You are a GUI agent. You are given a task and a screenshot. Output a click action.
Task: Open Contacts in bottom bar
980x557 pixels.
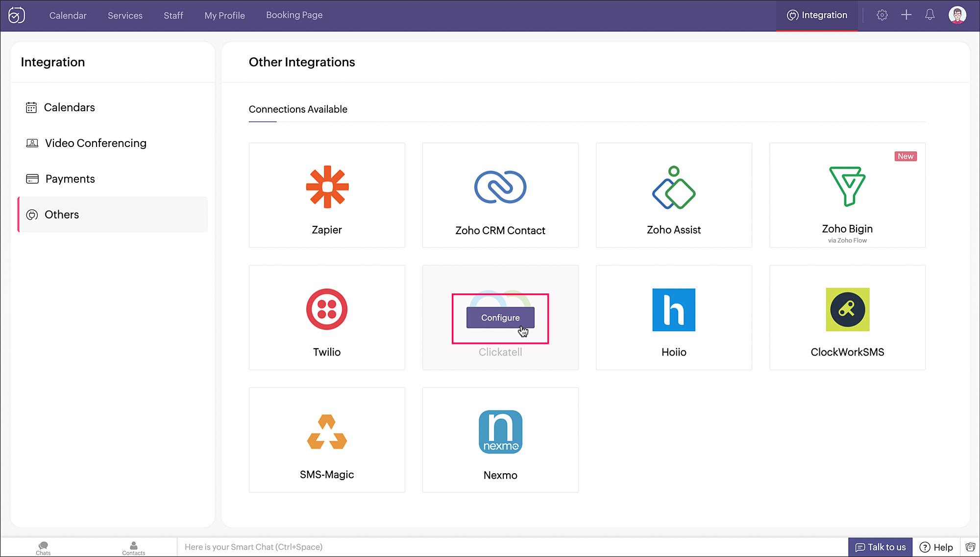click(133, 548)
